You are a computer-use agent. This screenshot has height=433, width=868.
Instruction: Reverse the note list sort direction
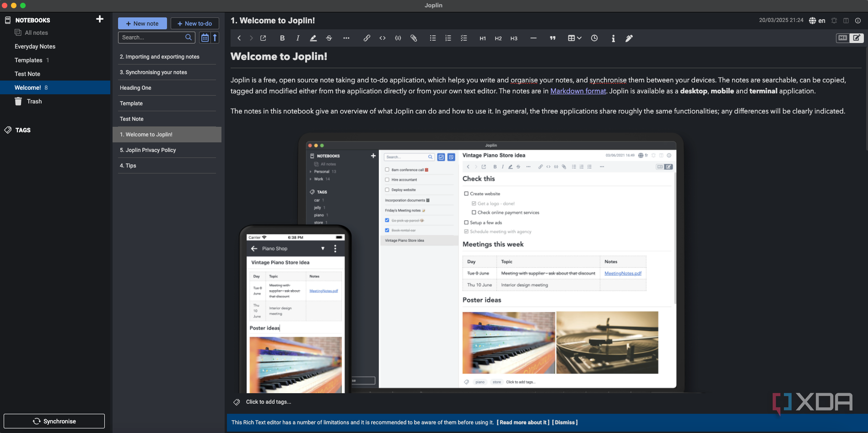coord(215,38)
